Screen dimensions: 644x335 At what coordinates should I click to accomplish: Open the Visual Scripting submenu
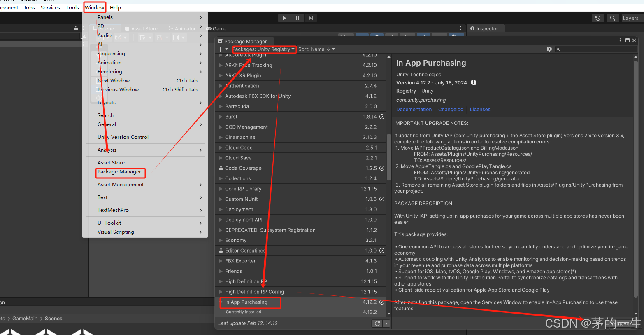pos(145,232)
